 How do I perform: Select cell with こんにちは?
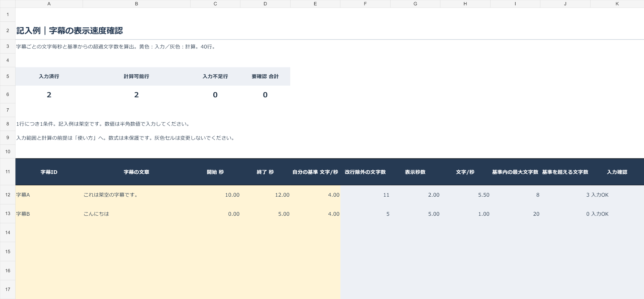coord(136,214)
